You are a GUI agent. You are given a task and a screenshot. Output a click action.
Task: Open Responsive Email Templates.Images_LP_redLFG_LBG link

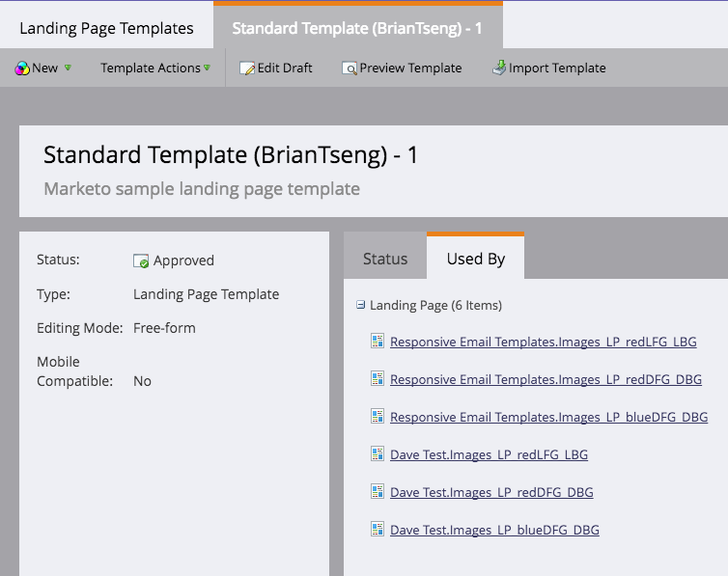[x=544, y=342]
